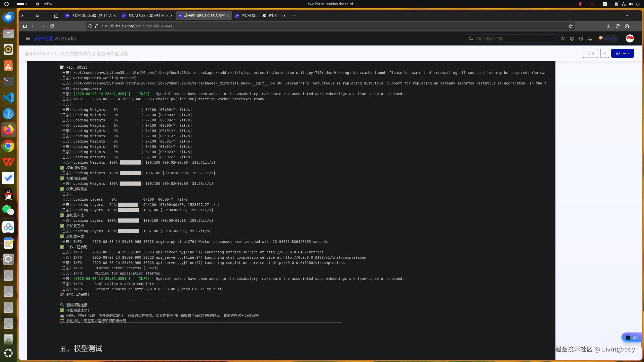Open the help question-mark icon

click(x=581, y=38)
